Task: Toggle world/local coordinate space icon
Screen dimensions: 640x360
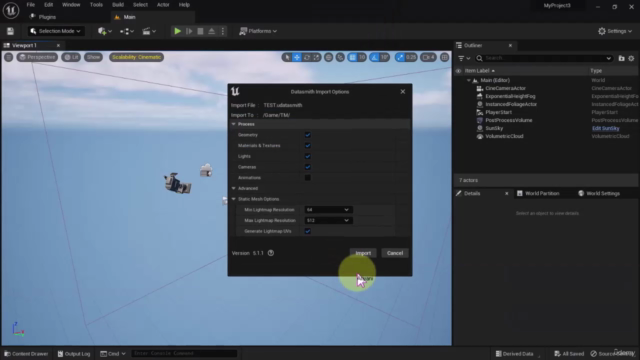Action: click(x=329, y=58)
